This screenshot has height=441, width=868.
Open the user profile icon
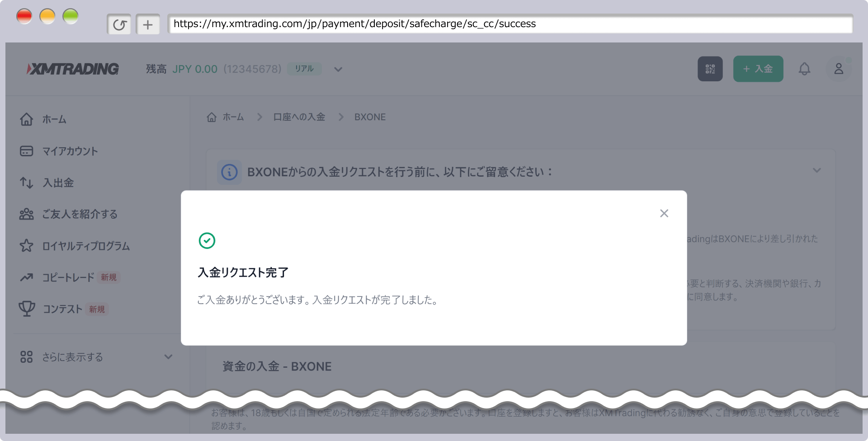click(x=838, y=69)
